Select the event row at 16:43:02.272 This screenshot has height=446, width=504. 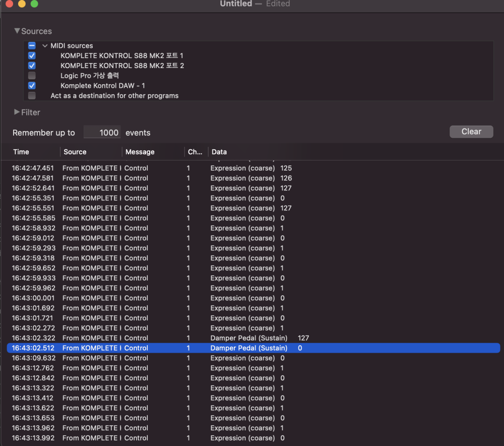pos(254,327)
